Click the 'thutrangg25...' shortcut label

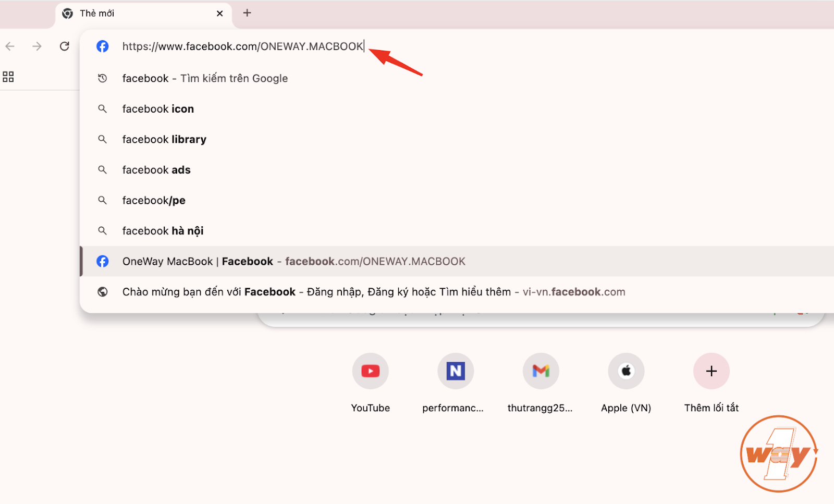(x=540, y=408)
